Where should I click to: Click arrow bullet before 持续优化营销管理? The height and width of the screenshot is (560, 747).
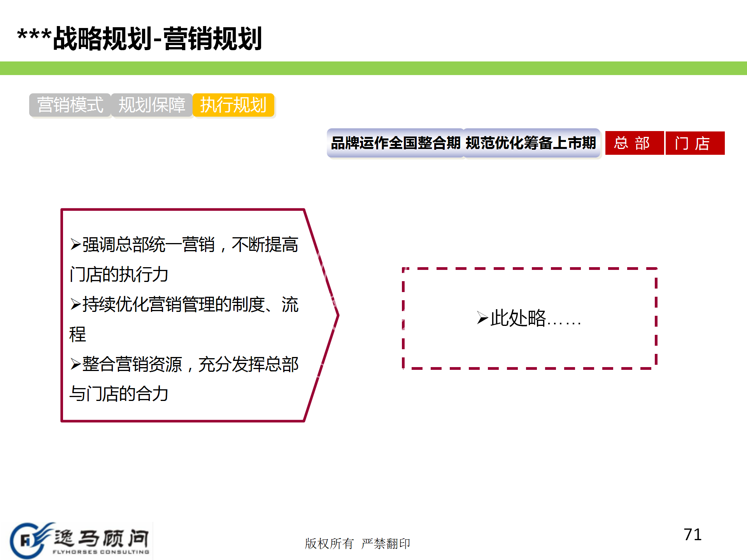pos(75,304)
